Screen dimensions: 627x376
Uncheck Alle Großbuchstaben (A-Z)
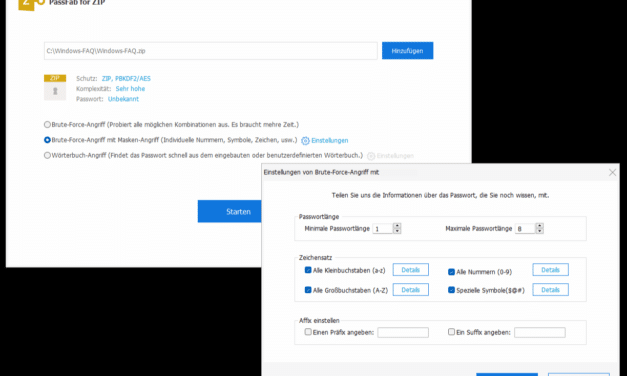[308, 290]
